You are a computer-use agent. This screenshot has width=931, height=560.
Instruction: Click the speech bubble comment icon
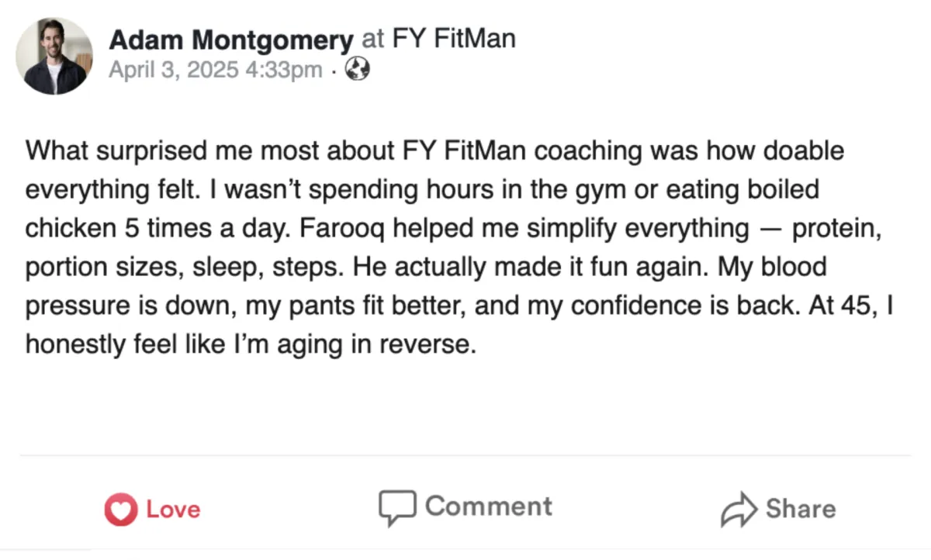click(398, 507)
